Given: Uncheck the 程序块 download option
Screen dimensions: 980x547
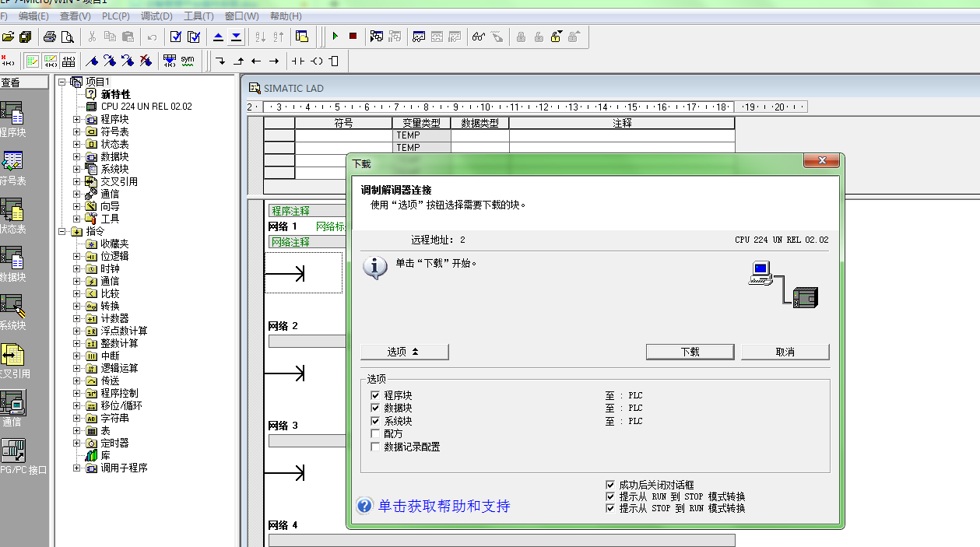Looking at the screenshot, I should (x=376, y=395).
